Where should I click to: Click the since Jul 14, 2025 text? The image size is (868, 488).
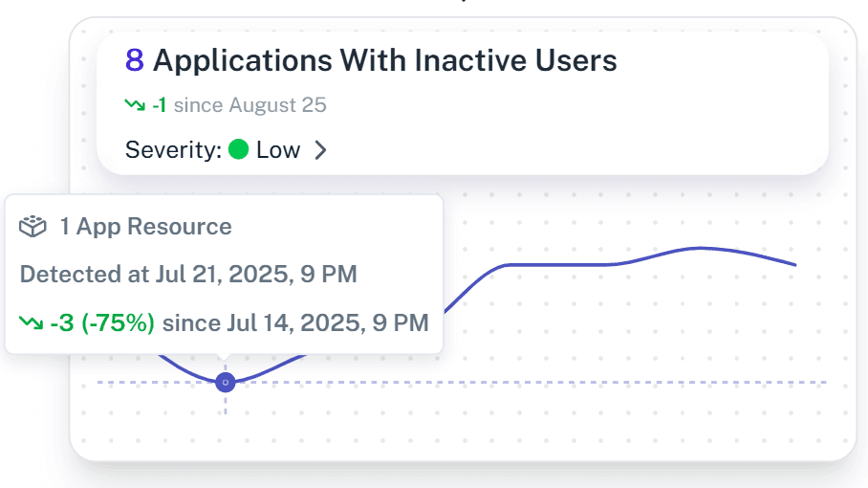[295, 323]
